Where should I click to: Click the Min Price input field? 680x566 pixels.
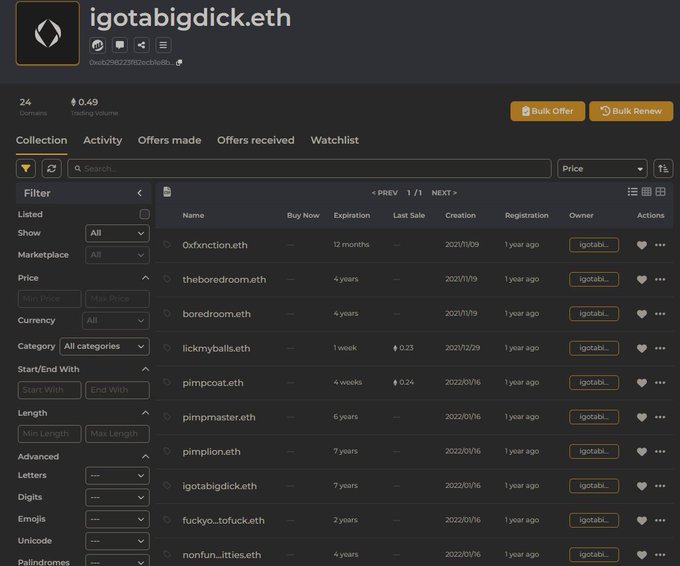[x=49, y=299]
